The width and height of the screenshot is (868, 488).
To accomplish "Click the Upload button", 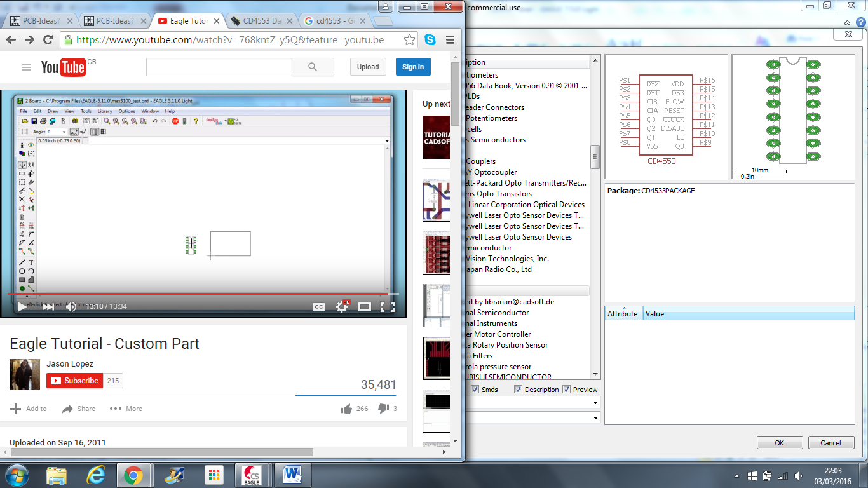I will pos(368,67).
